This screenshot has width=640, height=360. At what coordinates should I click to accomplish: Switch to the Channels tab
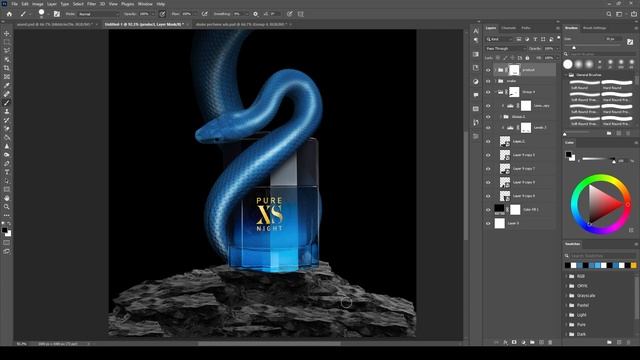click(509, 28)
